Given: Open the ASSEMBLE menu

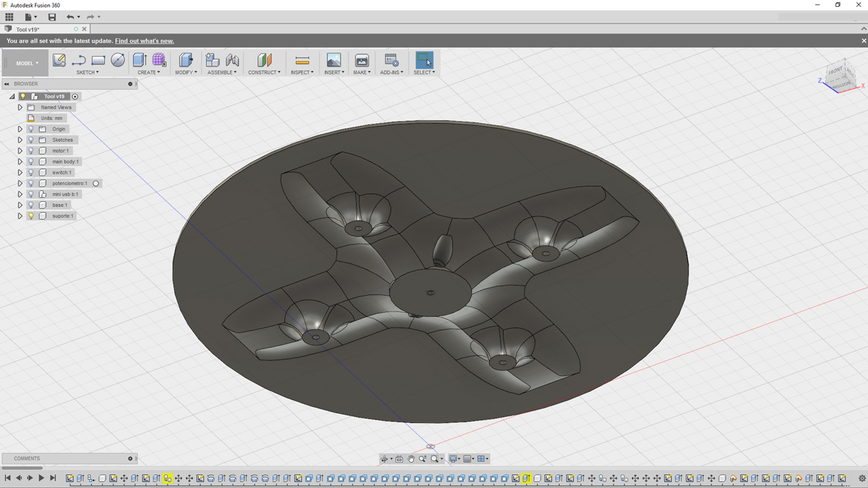Looking at the screenshot, I should [x=222, y=73].
